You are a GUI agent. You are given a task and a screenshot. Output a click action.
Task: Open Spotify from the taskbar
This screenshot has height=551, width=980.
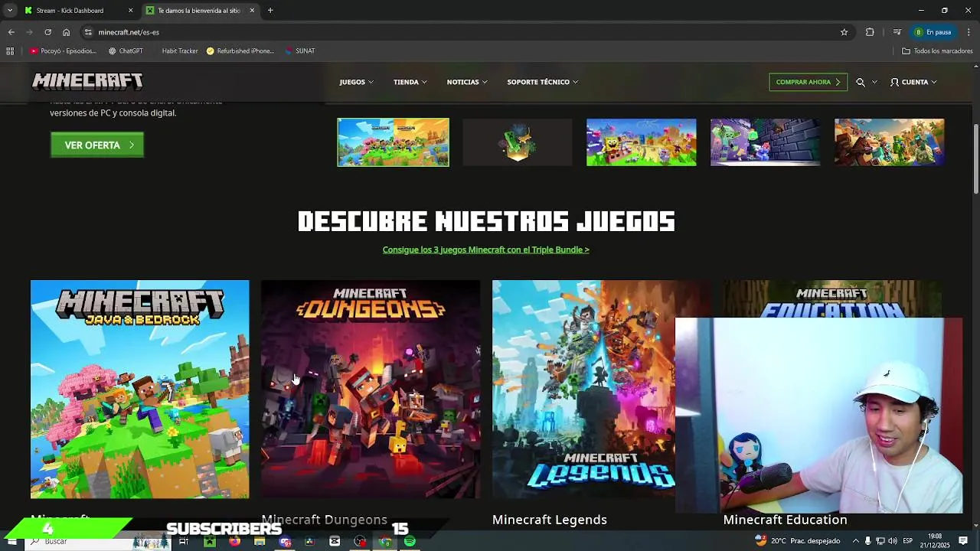410,541
